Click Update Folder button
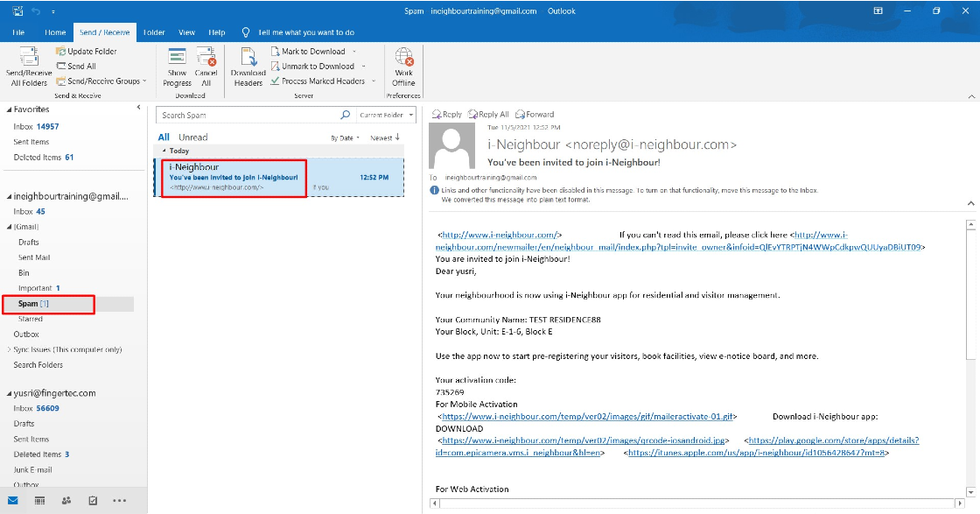Screen dimensions: 980x514 pos(87,52)
